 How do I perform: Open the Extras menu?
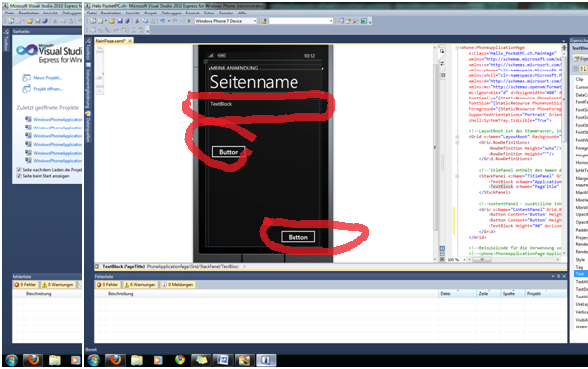(x=209, y=13)
